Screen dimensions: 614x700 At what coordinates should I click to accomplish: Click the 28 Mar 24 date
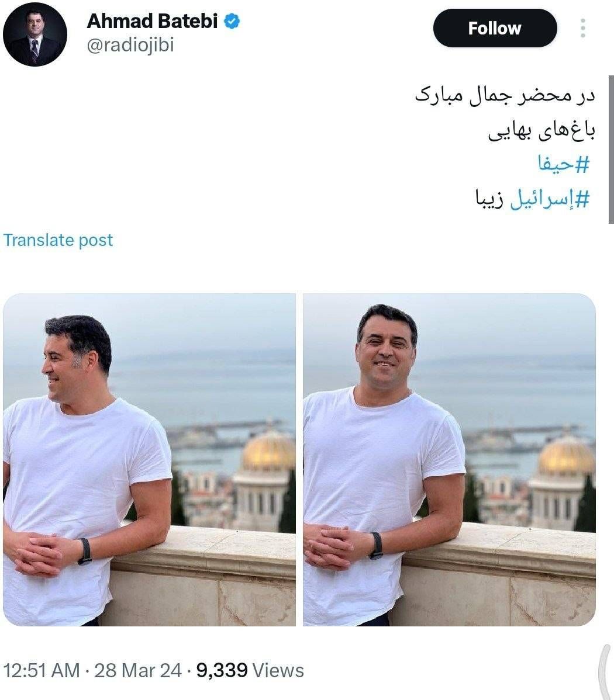(138, 671)
